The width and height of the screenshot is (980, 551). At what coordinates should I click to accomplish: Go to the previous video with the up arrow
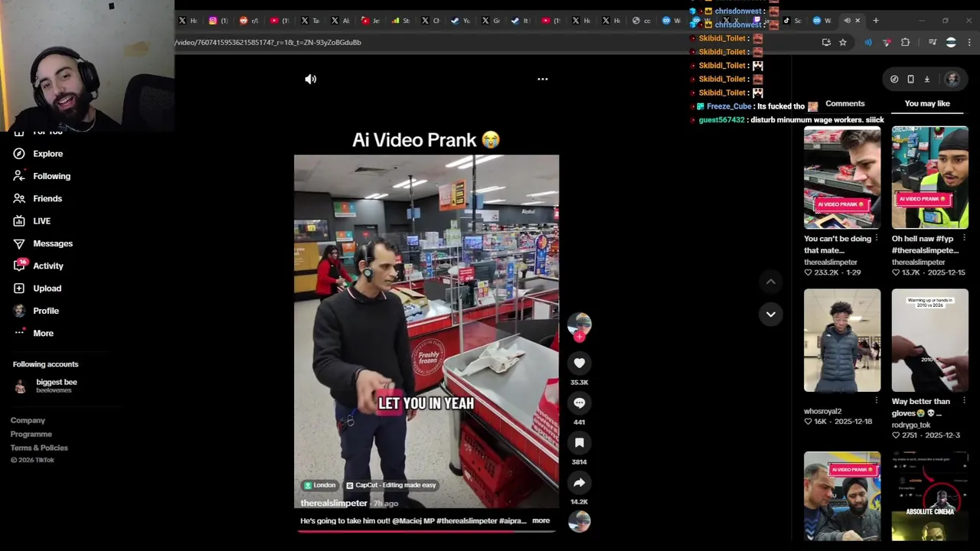[x=771, y=282]
